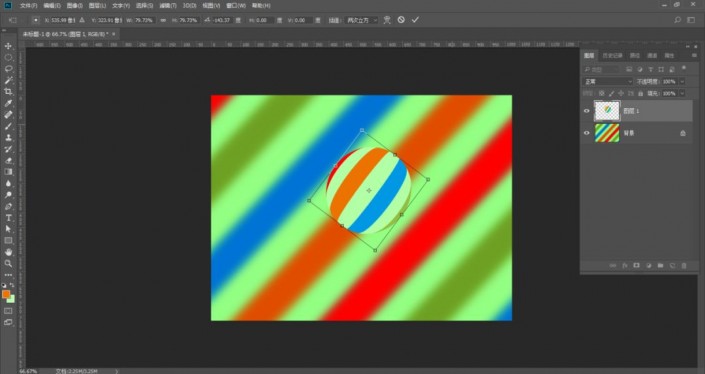Open the Layer menu
This screenshot has height=374, width=705.
pyautogui.click(x=97, y=6)
